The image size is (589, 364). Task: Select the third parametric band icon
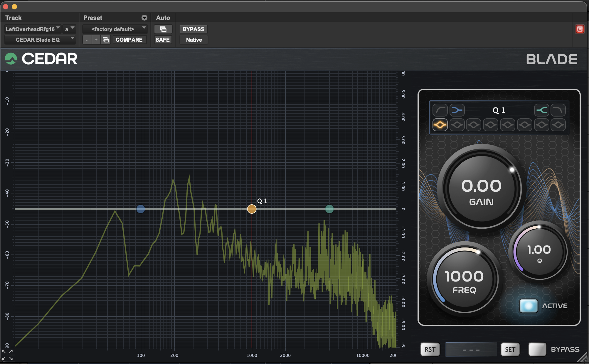click(x=474, y=125)
